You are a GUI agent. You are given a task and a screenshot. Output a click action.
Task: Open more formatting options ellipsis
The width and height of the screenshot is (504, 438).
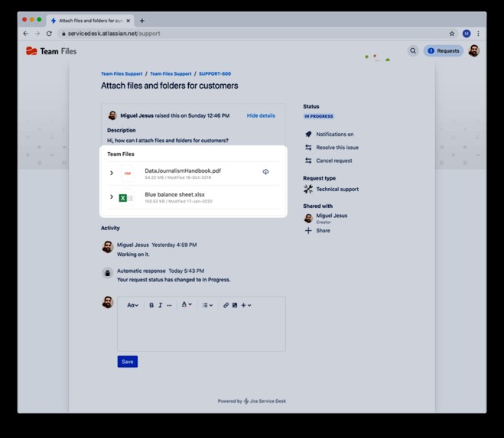point(169,305)
